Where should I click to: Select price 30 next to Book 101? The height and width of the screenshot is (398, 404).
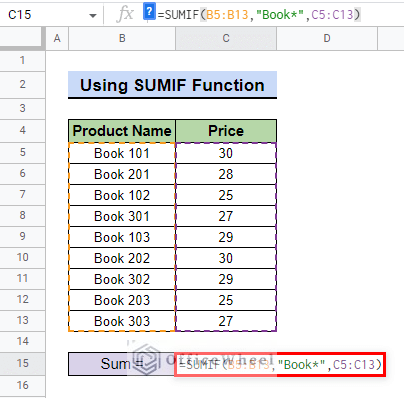[226, 153]
